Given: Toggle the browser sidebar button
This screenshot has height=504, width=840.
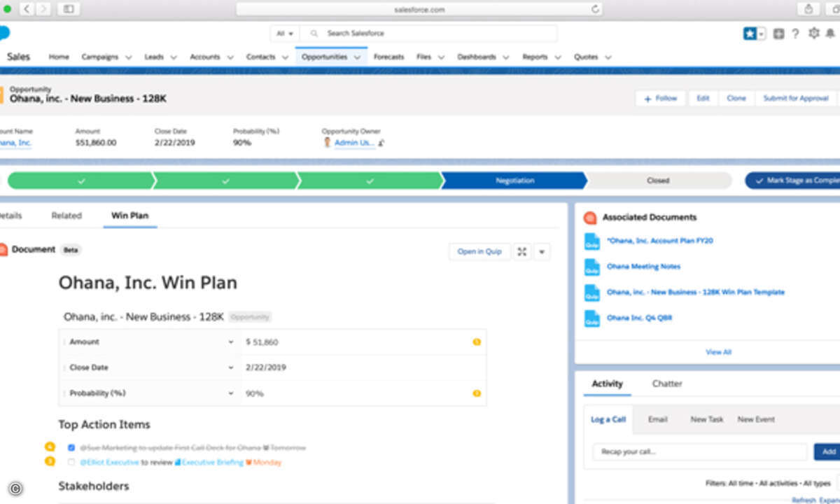Looking at the screenshot, I should 68,9.
